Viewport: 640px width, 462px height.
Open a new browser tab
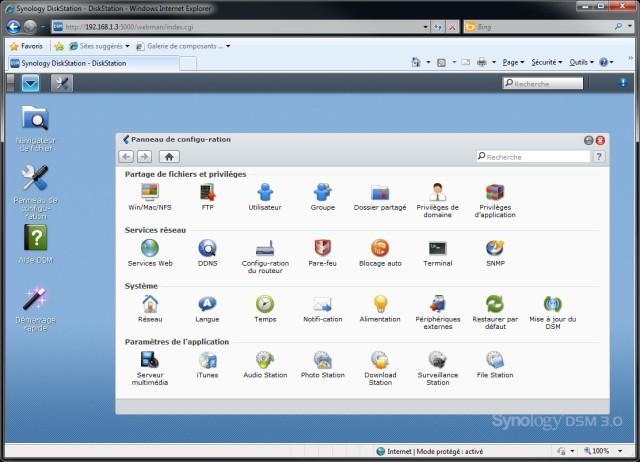click(188, 64)
